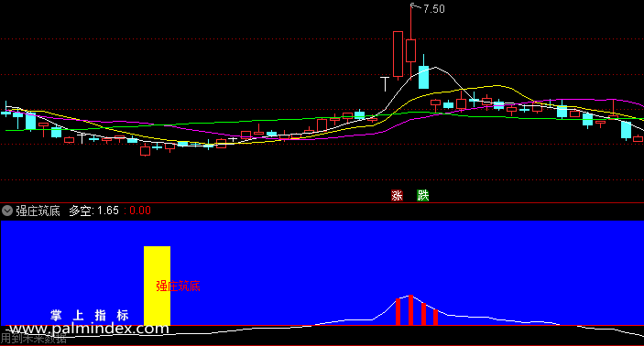The width and height of the screenshot is (644, 346).
Task: Click the 掌上指标 text label
Action: [90, 315]
